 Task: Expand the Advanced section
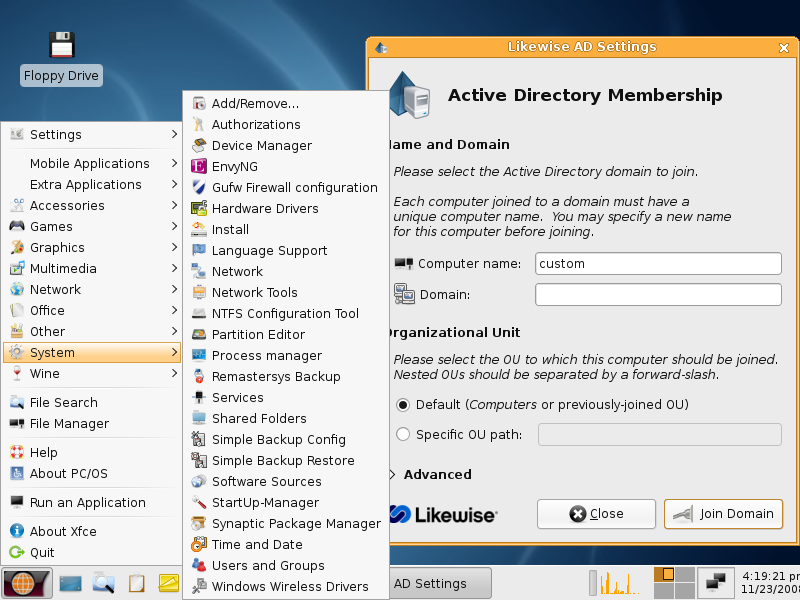coord(433,474)
